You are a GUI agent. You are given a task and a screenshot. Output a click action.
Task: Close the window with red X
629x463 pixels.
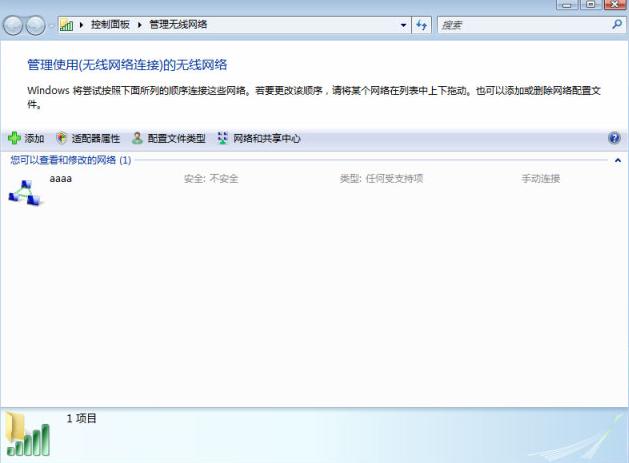(614, 4)
